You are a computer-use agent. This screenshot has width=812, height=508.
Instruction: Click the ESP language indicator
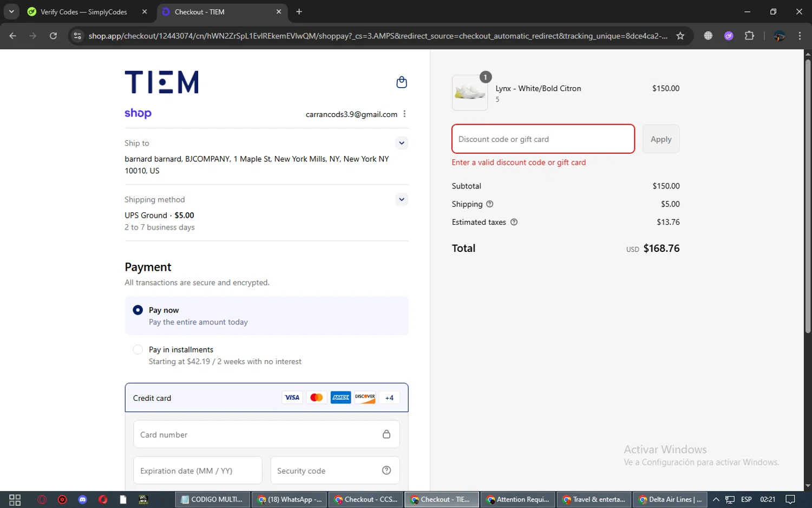[x=746, y=499]
